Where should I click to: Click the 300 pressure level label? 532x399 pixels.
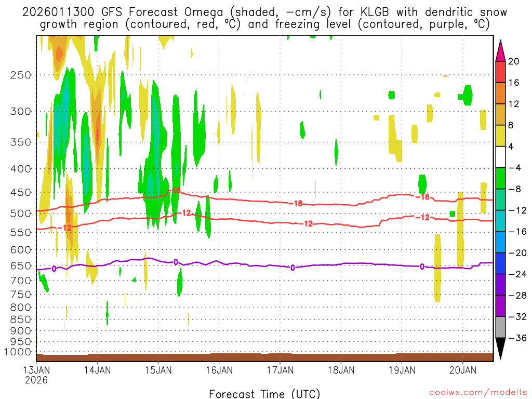pos(21,111)
